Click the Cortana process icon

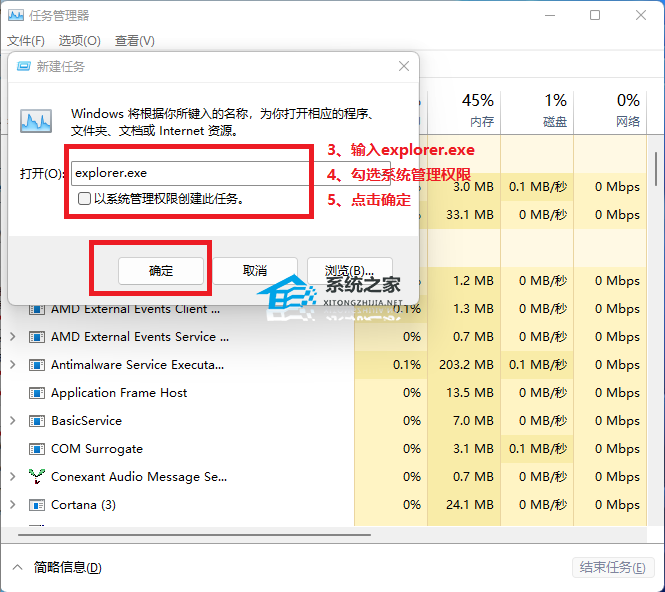coord(37,505)
